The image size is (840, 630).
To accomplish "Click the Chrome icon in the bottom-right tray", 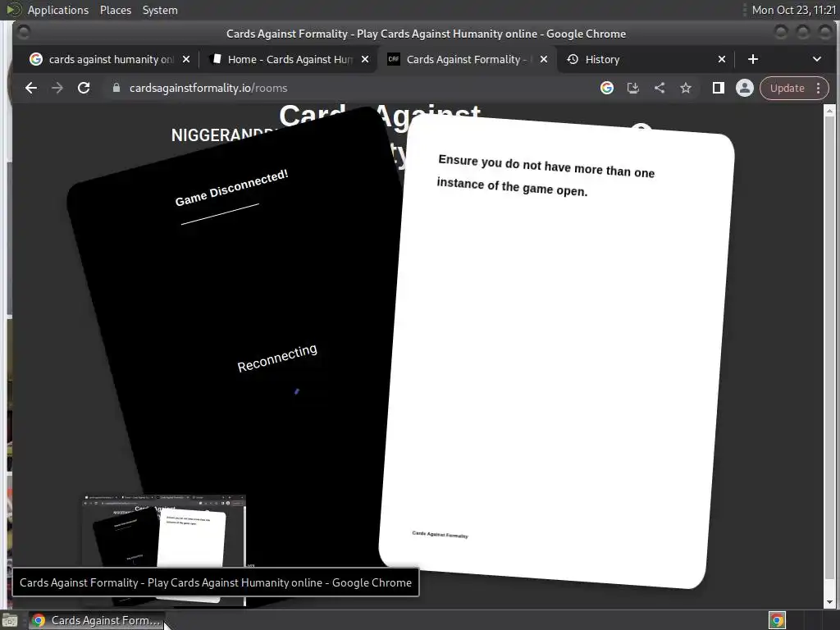I will [777, 620].
